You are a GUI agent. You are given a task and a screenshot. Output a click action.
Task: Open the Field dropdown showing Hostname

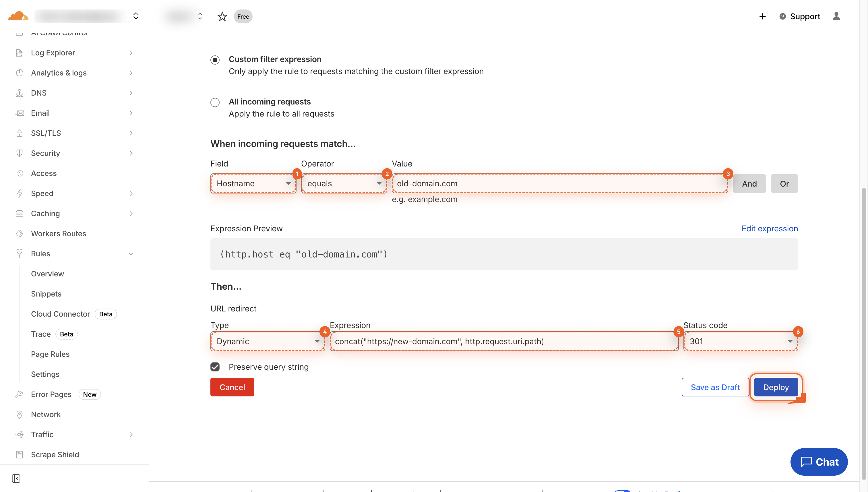253,183
